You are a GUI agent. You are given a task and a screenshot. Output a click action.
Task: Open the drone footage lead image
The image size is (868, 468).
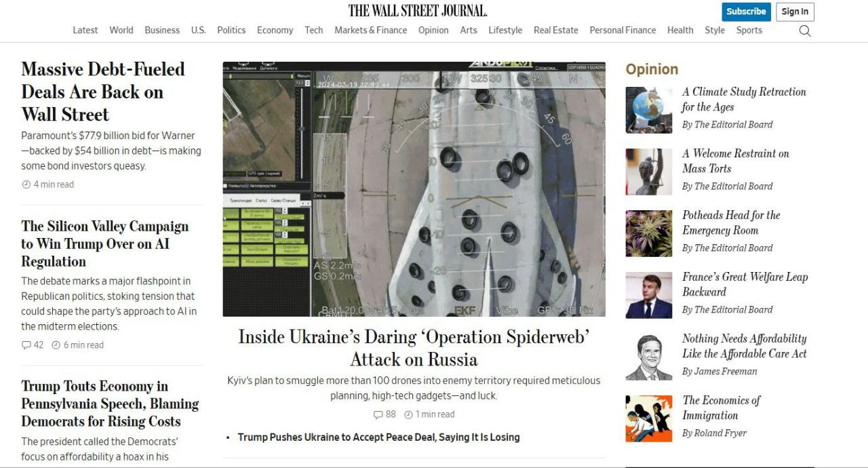coord(414,189)
